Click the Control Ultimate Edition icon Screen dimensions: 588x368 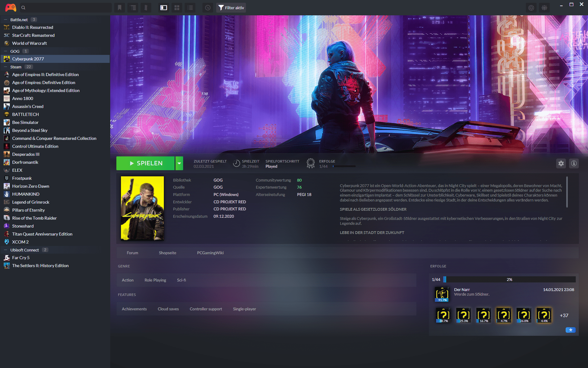(7, 146)
